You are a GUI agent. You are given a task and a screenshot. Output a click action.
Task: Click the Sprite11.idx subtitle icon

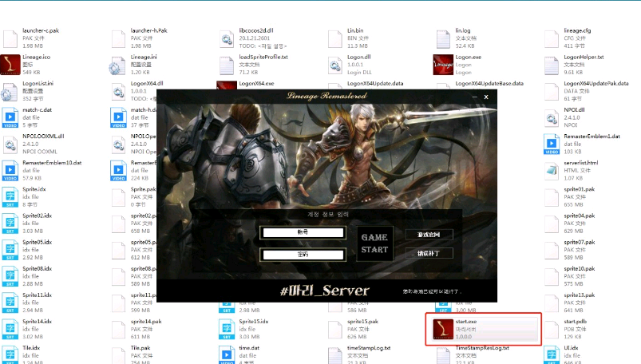(x=10, y=303)
